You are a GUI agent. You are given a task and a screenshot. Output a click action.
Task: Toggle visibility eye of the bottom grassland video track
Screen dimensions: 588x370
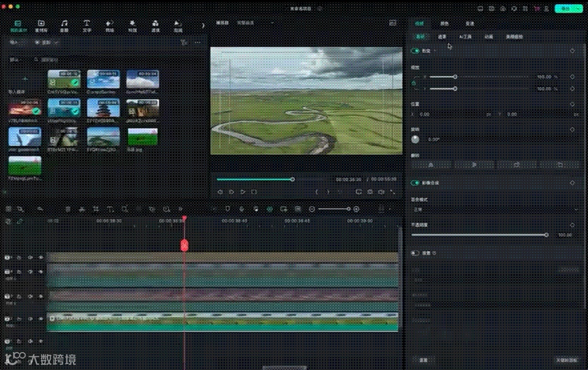coord(41,319)
